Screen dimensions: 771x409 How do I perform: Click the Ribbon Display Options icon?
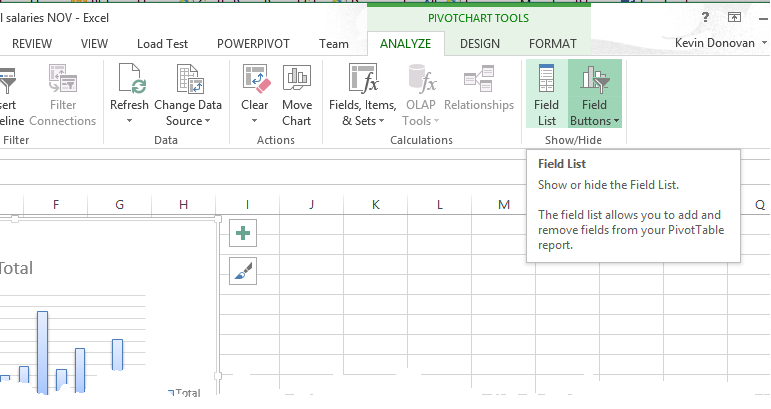[734, 17]
